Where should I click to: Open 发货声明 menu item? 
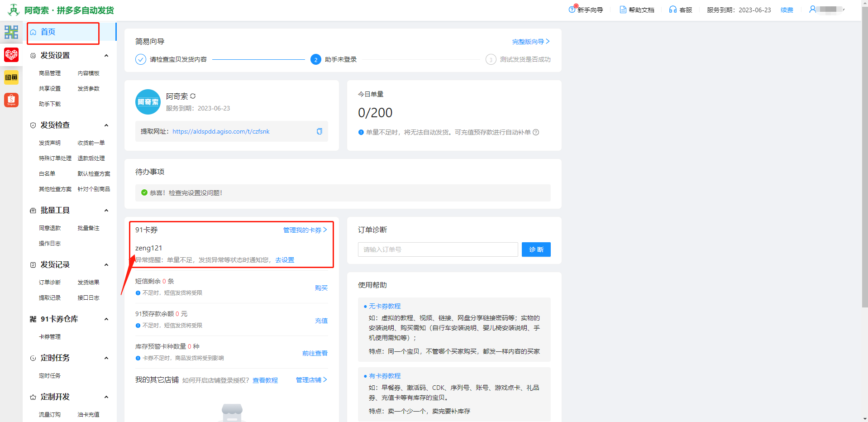(50, 143)
